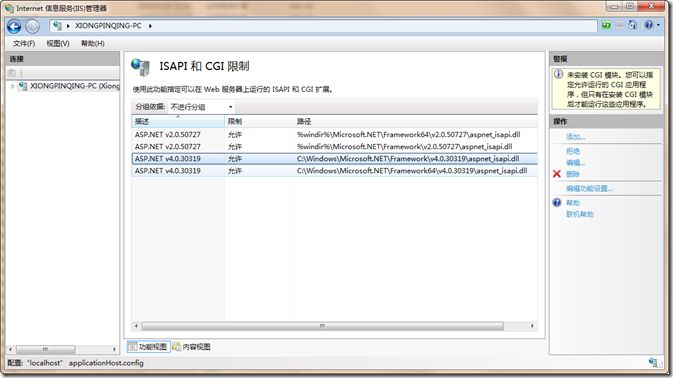Click the greyed Forward navigation arrow

tap(32, 27)
